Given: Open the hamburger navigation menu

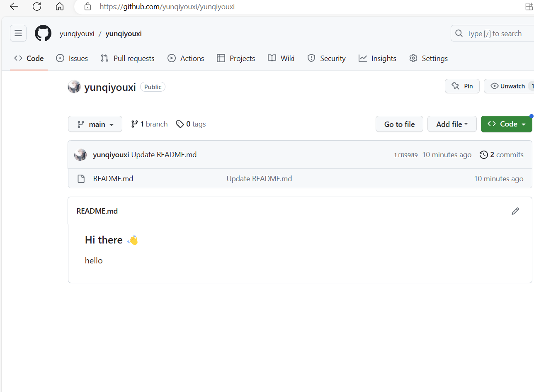Looking at the screenshot, I should [x=18, y=33].
